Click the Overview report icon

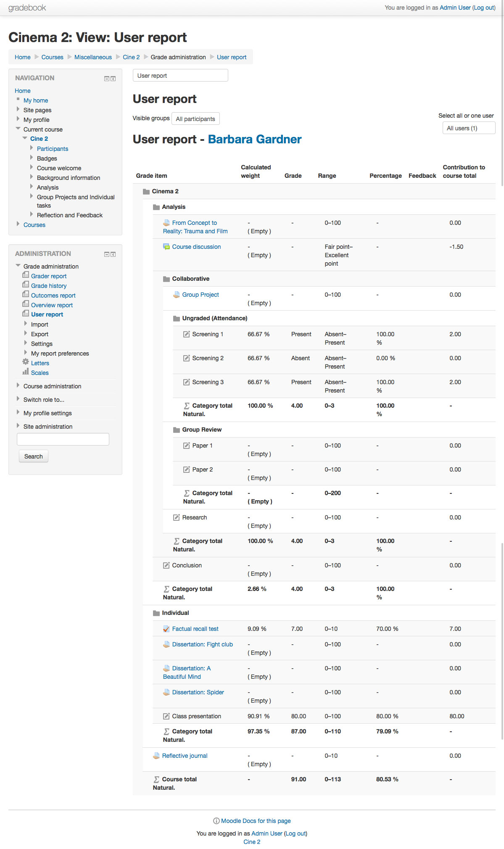point(26,304)
